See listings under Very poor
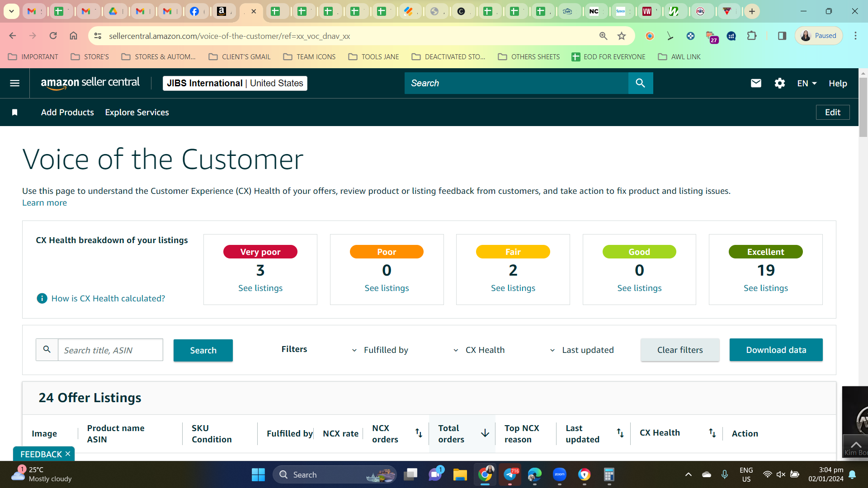 260,288
